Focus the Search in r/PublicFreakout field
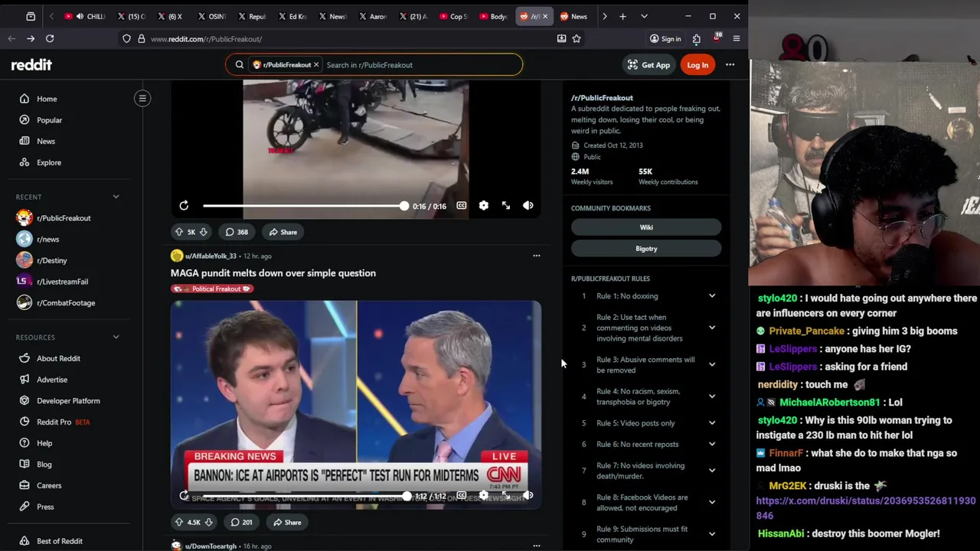The height and width of the screenshot is (551, 980). tap(421, 65)
